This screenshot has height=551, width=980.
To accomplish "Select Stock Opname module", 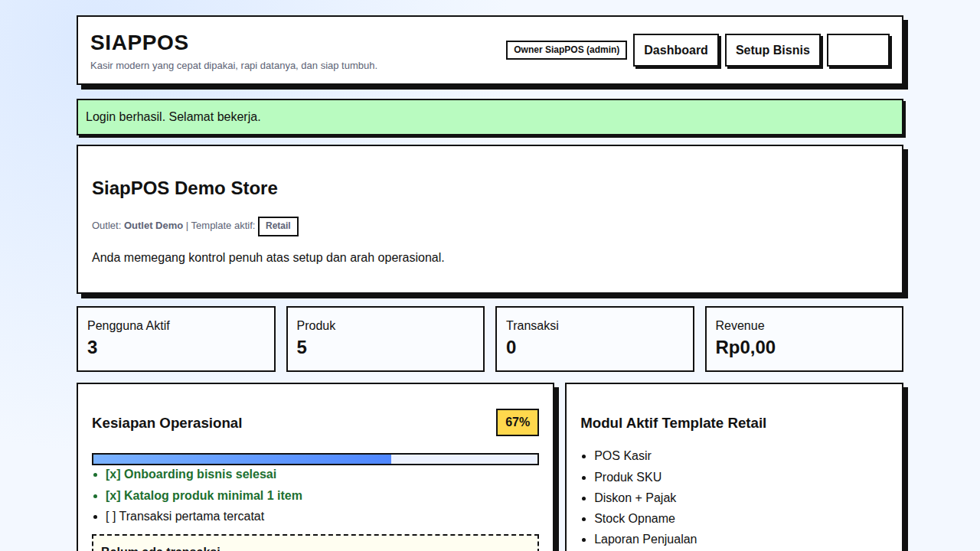I will tap(634, 519).
